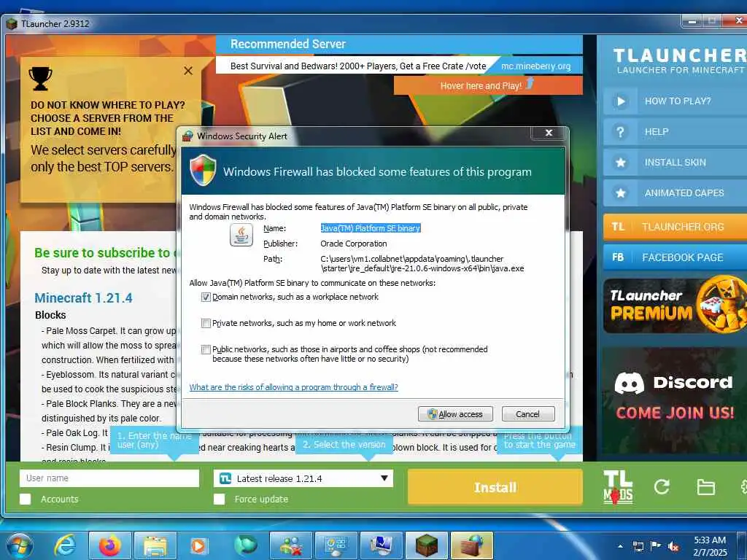Click the mc.mineberry.org server address
This screenshot has height=560, width=747.
pyautogui.click(x=535, y=66)
